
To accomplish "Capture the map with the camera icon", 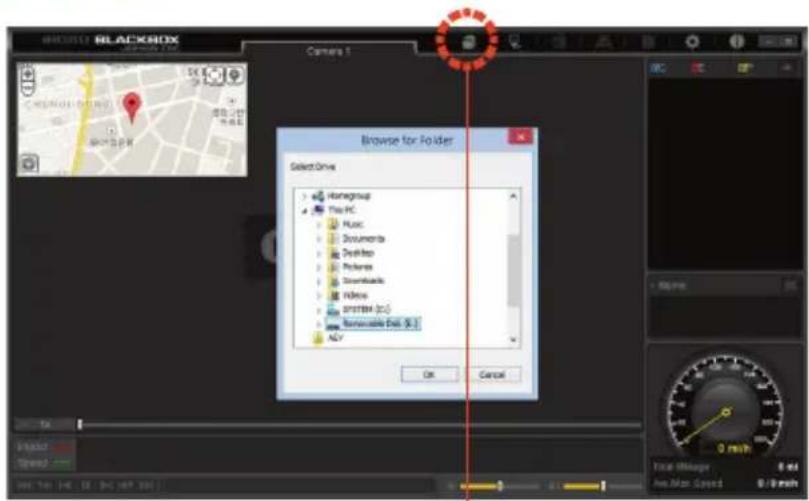I will (29, 164).
